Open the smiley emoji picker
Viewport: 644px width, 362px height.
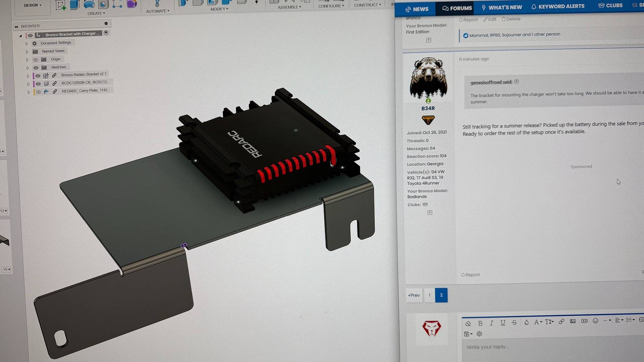pos(596,321)
